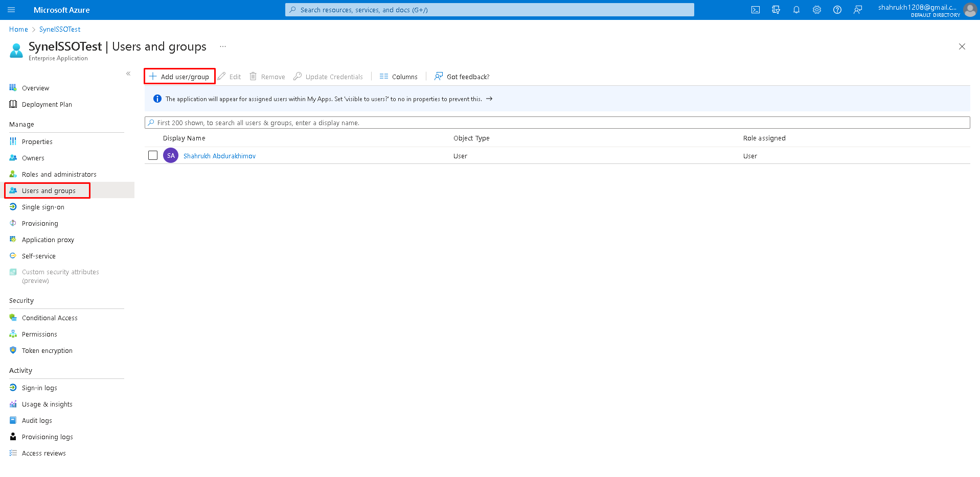
Task: Close the Users and groups blade
Action: pos(962,46)
